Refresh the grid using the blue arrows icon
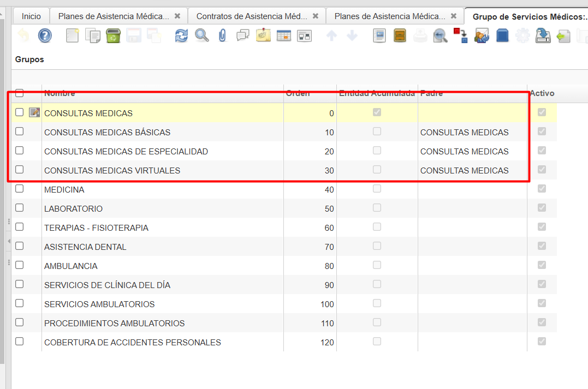 [181, 36]
